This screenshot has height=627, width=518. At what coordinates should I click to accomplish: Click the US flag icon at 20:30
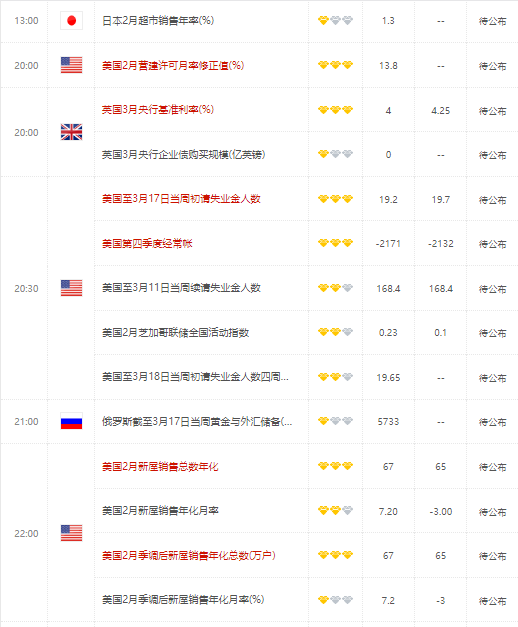click(71, 288)
